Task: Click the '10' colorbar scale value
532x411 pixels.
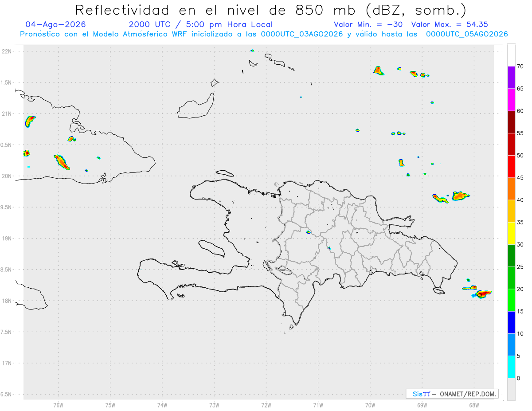Action: (x=520, y=333)
